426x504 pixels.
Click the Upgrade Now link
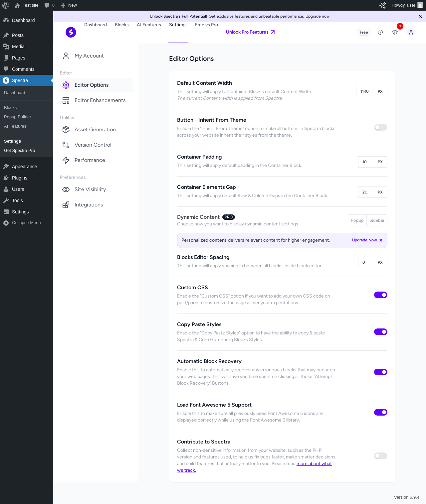tap(367, 240)
